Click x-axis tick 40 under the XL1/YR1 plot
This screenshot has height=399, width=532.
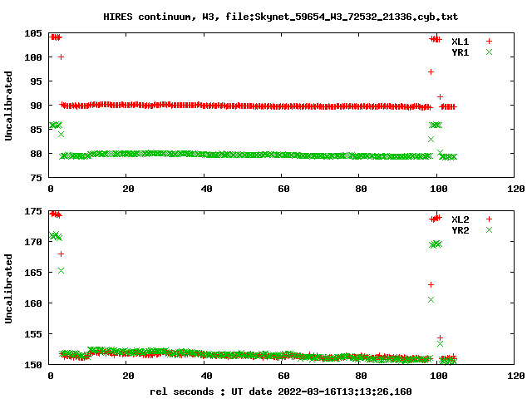click(206, 189)
